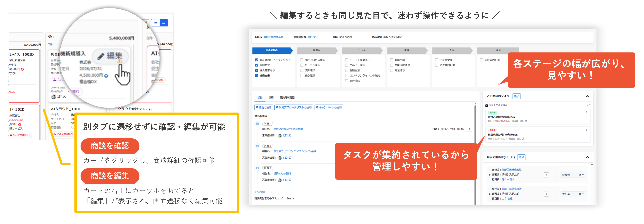Open kebab menu on 競合との比較資料を作成 task
This screenshot has height=224, width=644.
point(586,112)
